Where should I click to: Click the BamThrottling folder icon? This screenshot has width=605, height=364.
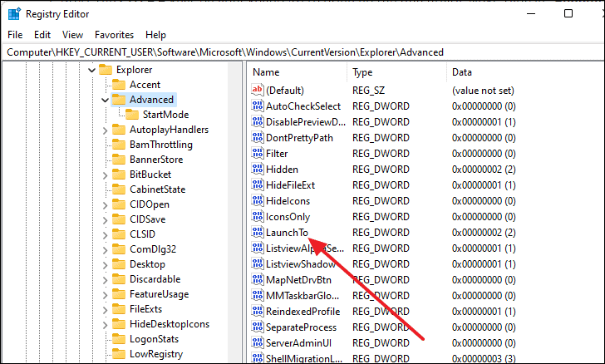(119, 145)
